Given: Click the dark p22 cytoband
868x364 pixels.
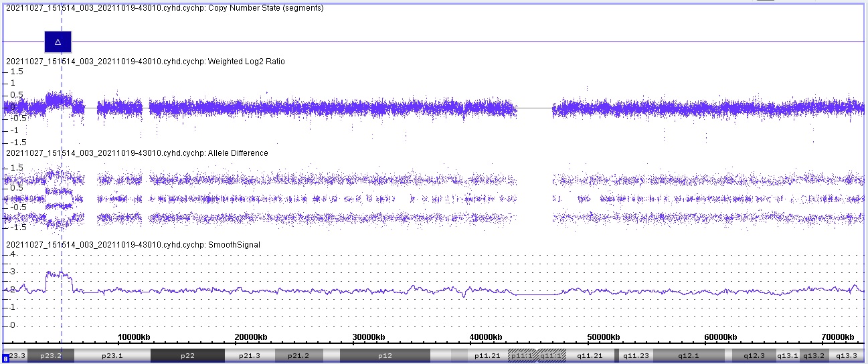Looking at the screenshot, I should 187,356.
